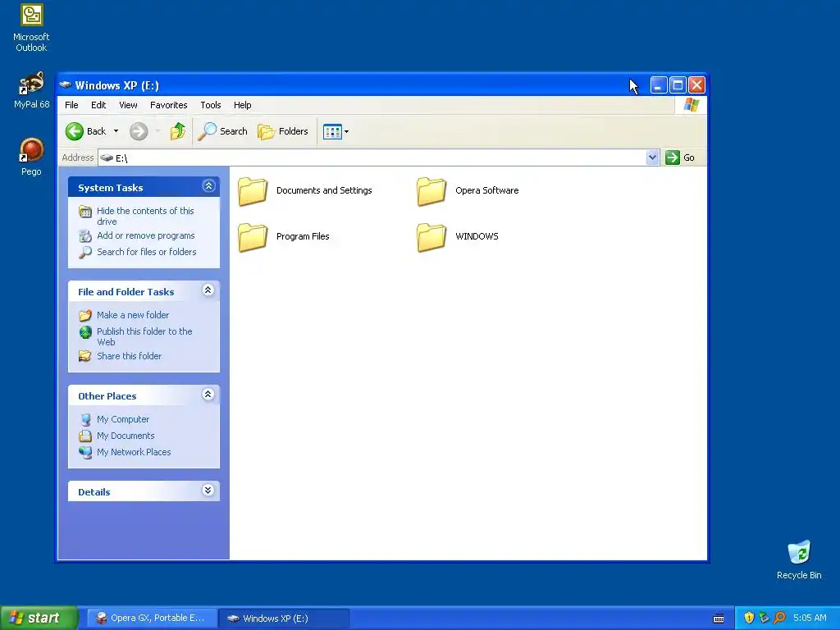Click the Views icon in toolbar

(332, 131)
